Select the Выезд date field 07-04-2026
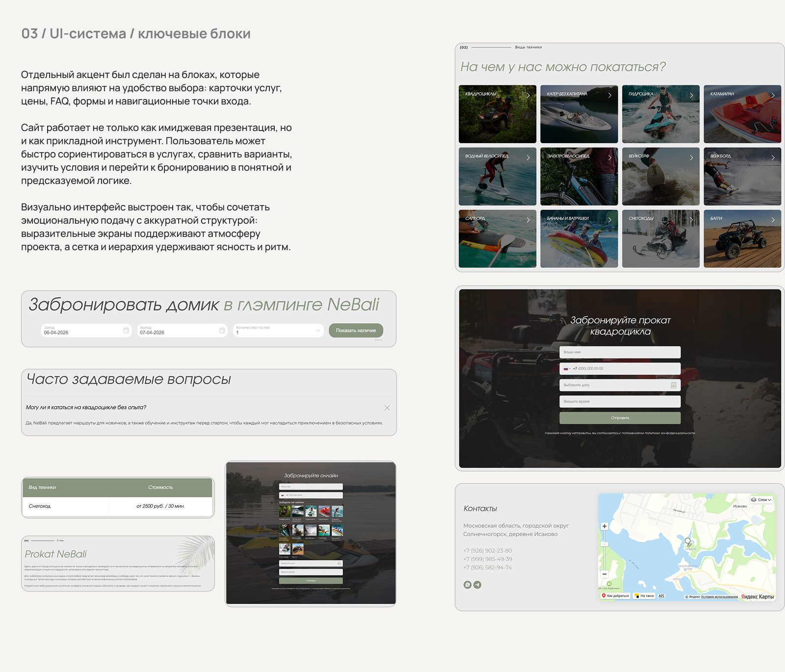The height and width of the screenshot is (672, 785). pos(183,331)
